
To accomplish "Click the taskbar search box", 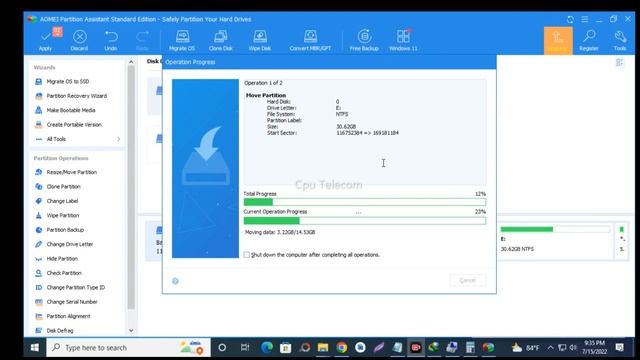I will [128, 348].
